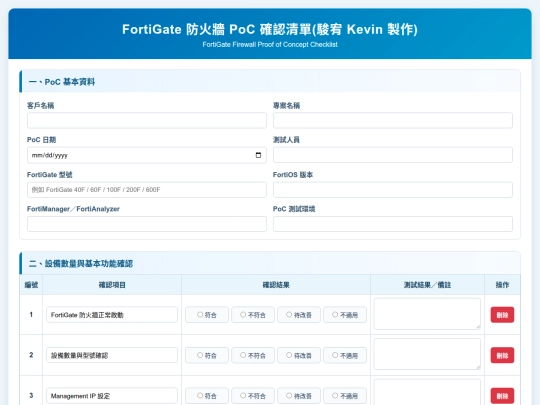The image size is (540, 405).
Task: Edit the 設備數量與型號確認 item field
Action: click(x=112, y=355)
